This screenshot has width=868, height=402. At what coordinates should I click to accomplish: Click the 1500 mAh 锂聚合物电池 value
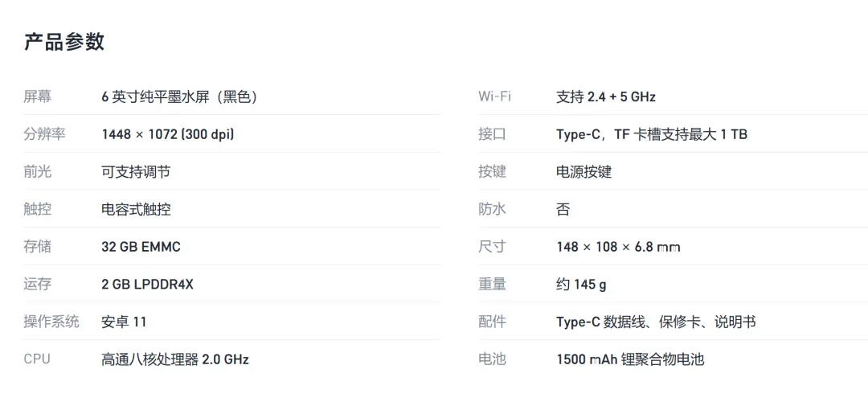tap(630, 359)
